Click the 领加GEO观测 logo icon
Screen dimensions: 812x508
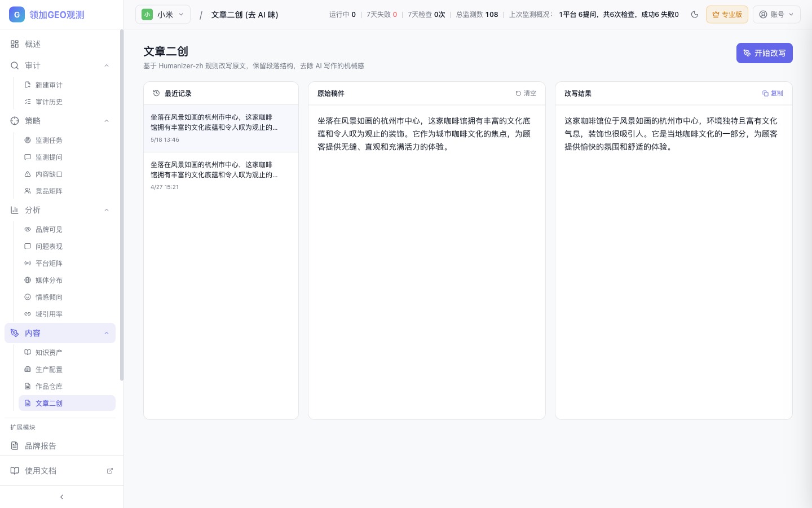pos(17,15)
